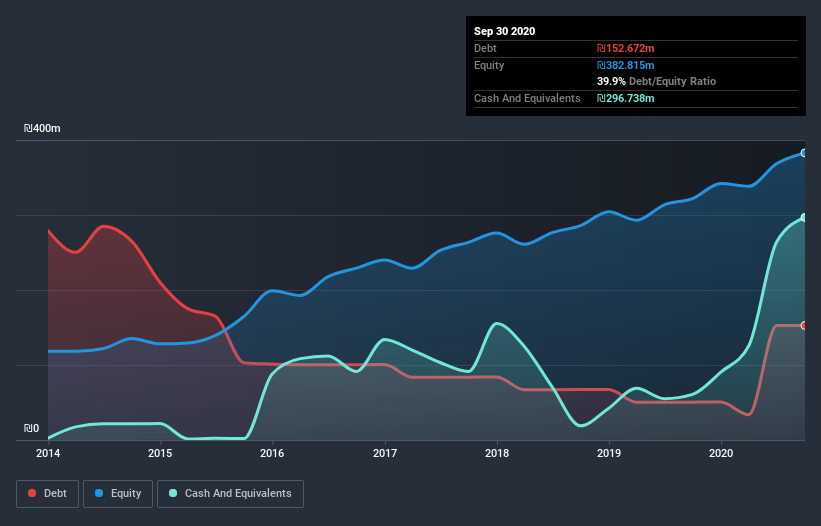Screen dimensions: 821x526
Task: Click the Debt row label in tooltip
Action: click(x=485, y=49)
